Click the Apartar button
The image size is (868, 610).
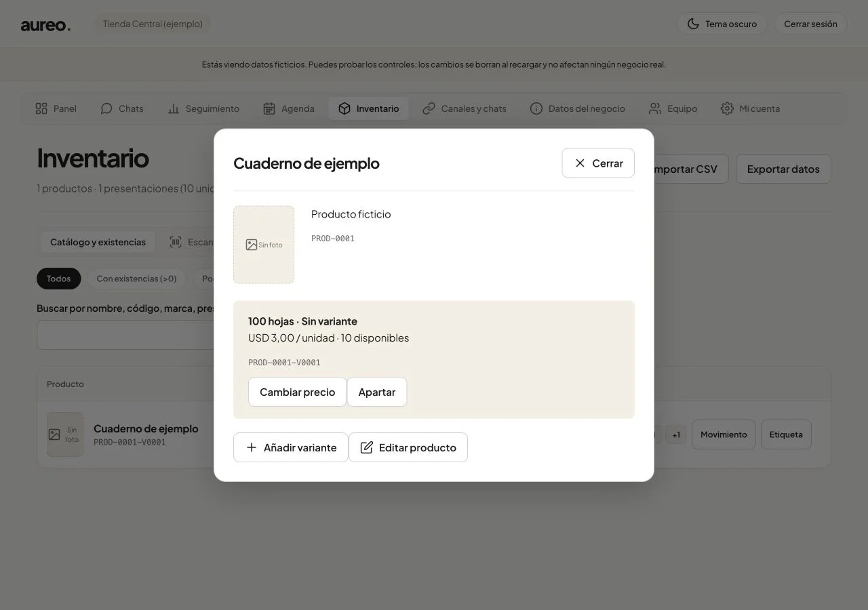(377, 392)
